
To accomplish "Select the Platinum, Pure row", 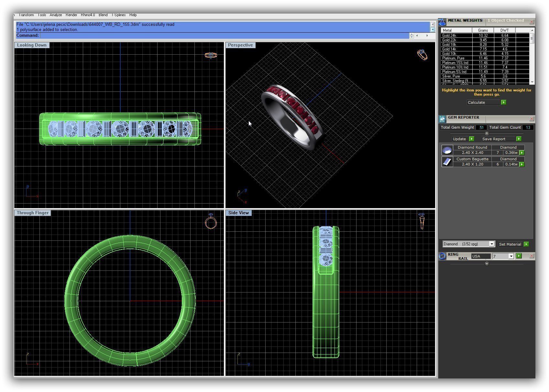I will tap(485, 58).
